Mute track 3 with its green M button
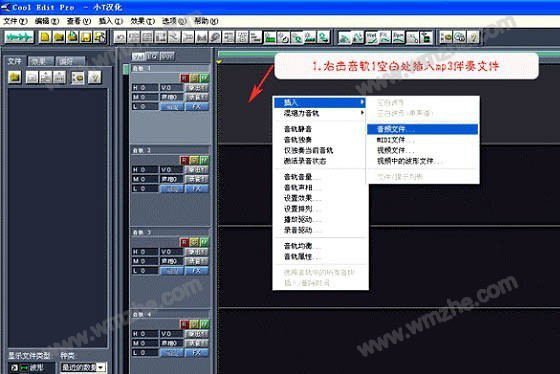The height and width of the screenshot is (374, 560). click(204, 243)
